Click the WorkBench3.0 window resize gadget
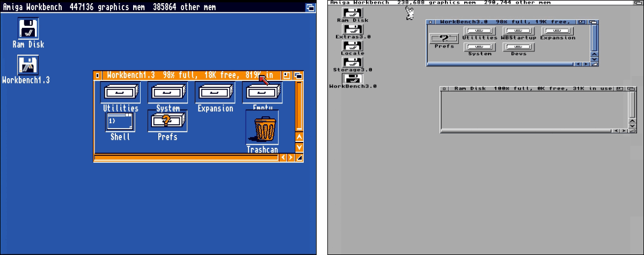Screen dimensions: 644x255 pyautogui.click(x=594, y=64)
